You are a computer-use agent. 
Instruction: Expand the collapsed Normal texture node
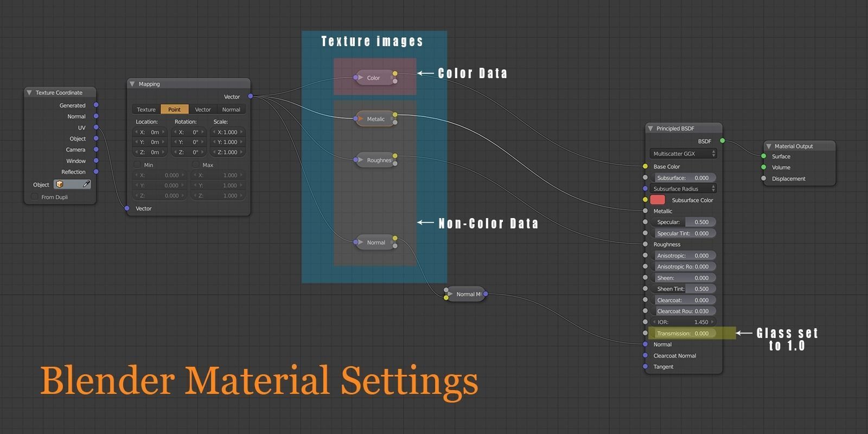pos(361,242)
